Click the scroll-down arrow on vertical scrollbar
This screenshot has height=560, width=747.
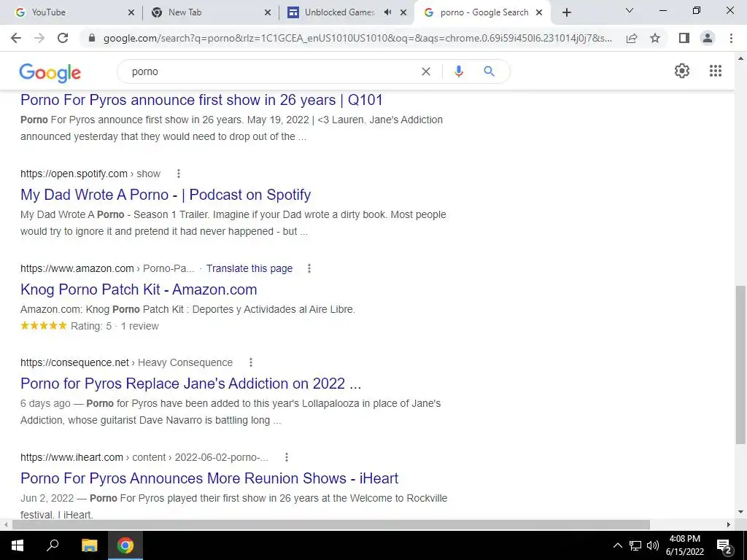[740, 512]
